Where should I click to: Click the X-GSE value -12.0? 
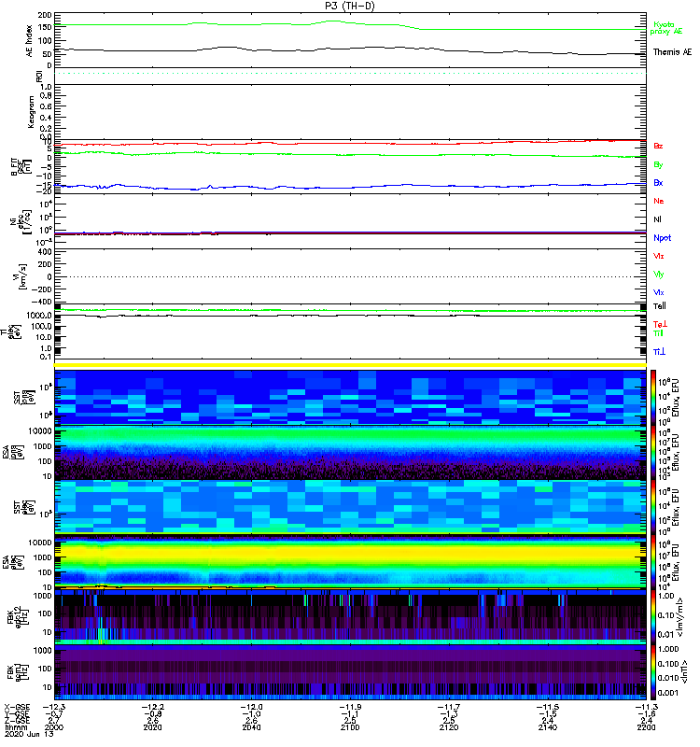251,708
